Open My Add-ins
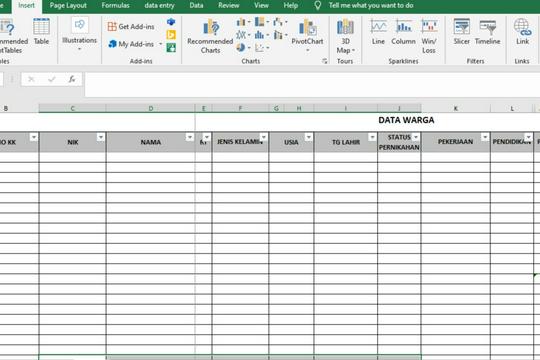 tap(131, 44)
